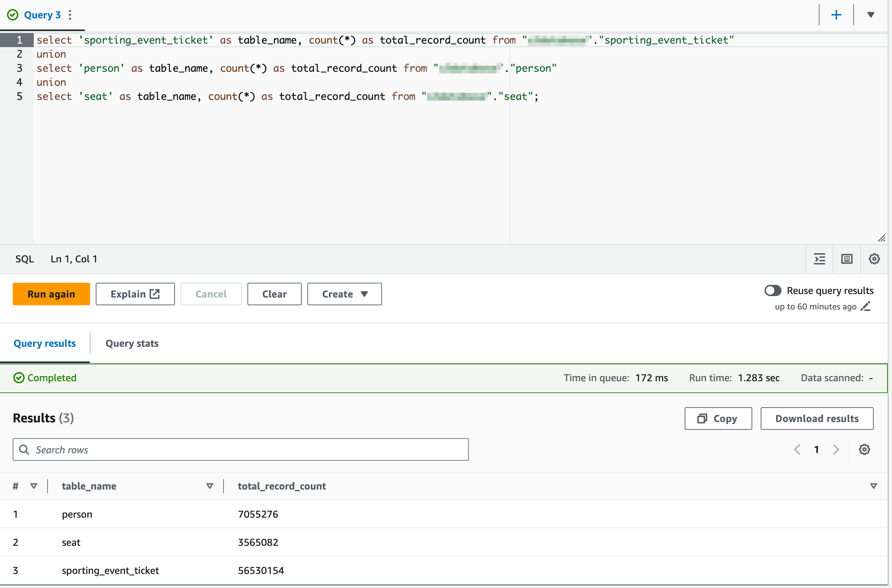Open results table settings gear icon
The image size is (892, 588).
click(864, 449)
